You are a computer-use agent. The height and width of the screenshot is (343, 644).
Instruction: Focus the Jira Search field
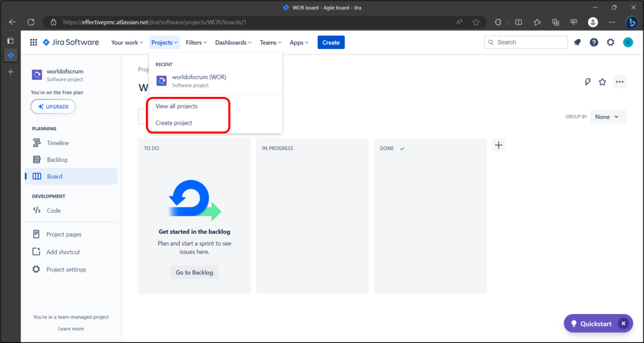526,42
